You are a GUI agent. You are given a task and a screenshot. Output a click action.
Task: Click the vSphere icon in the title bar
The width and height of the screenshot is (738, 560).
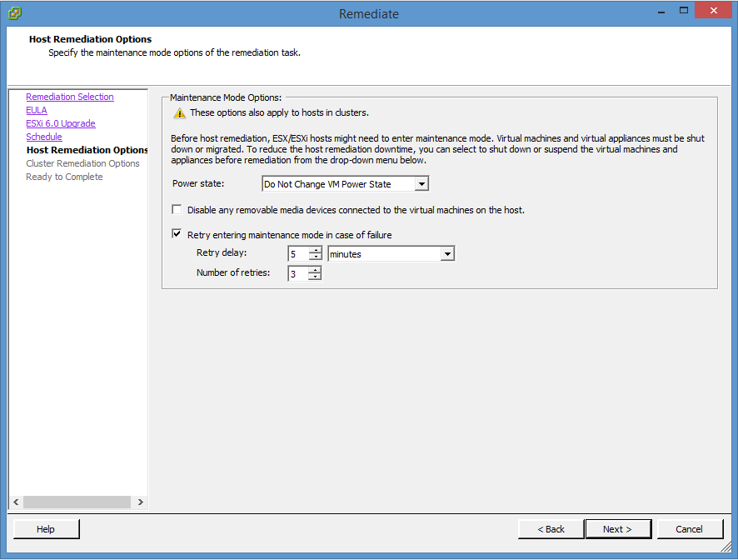coord(15,13)
